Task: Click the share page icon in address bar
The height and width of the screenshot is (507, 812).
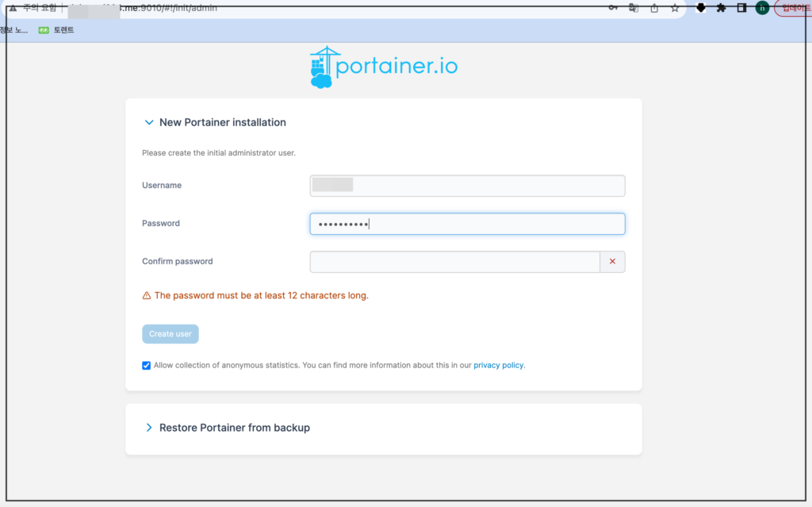Action: [x=654, y=8]
